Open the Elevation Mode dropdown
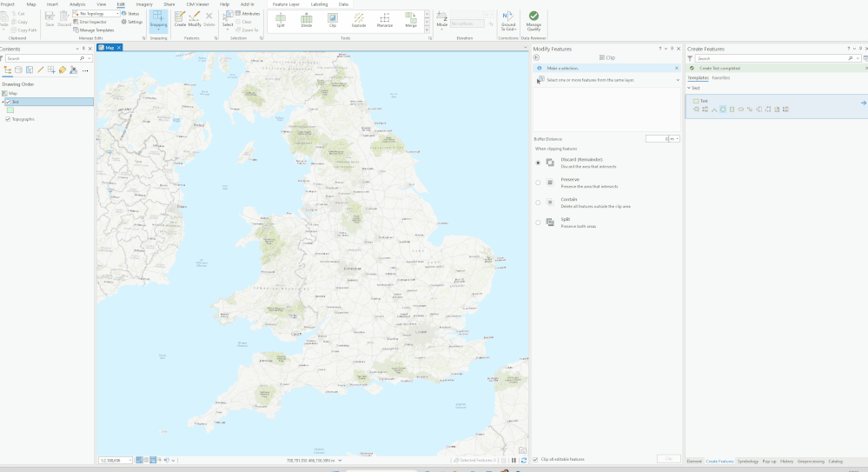Viewport: 868px width, 472px height. (x=441, y=21)
